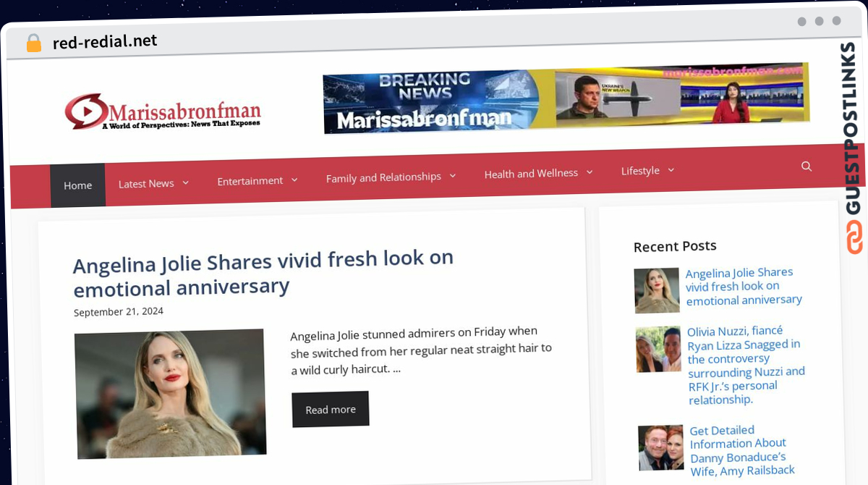Expand the Lifestyle dropdown arrow

(x=671, y=169)
